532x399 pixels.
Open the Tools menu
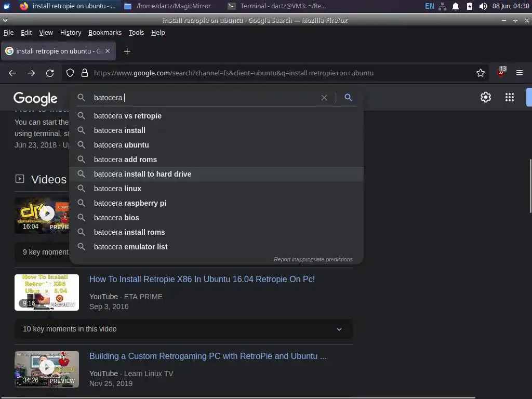coord(137,33)
